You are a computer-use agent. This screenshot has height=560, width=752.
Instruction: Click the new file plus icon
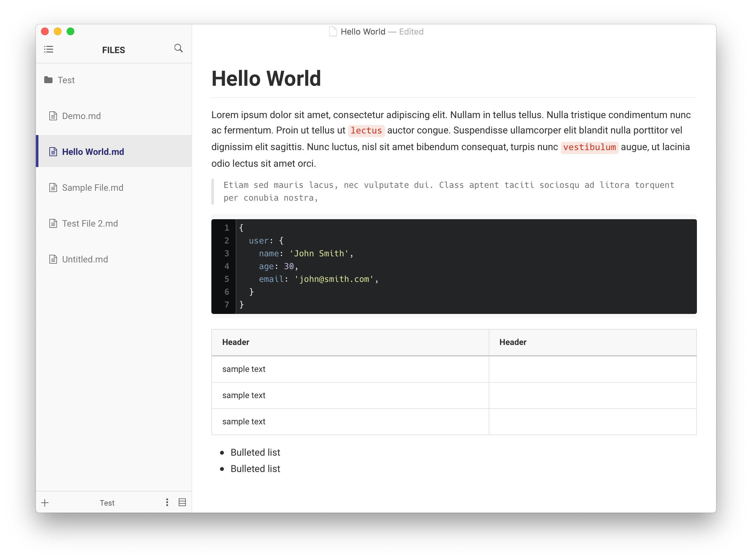[x=45, y=503]
